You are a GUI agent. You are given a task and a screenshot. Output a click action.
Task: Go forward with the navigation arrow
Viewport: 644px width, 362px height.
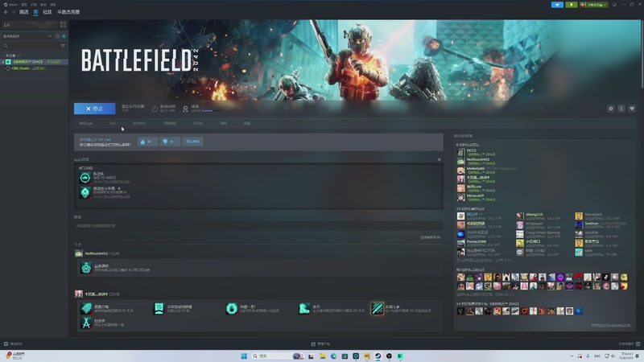pyautogui.click(x=14, y=12)
